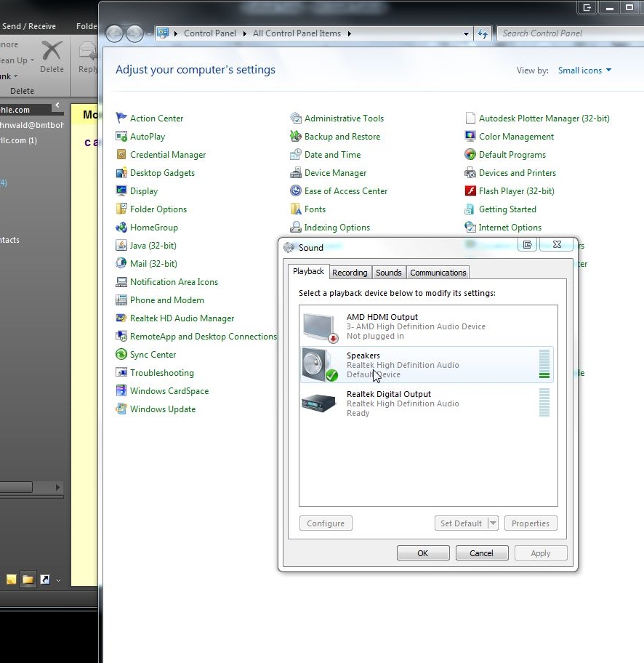
Task: Select the Speakers default device
Action: pos(427,364)
